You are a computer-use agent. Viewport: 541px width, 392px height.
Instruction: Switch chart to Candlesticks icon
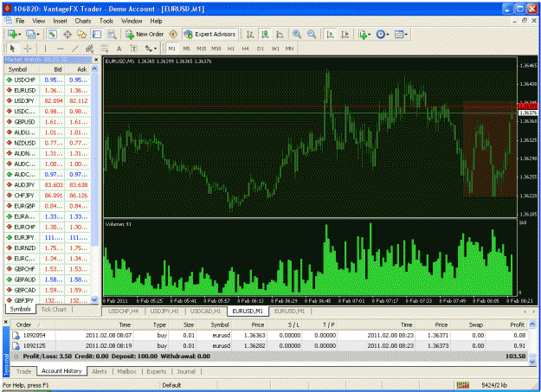(265, 34)
